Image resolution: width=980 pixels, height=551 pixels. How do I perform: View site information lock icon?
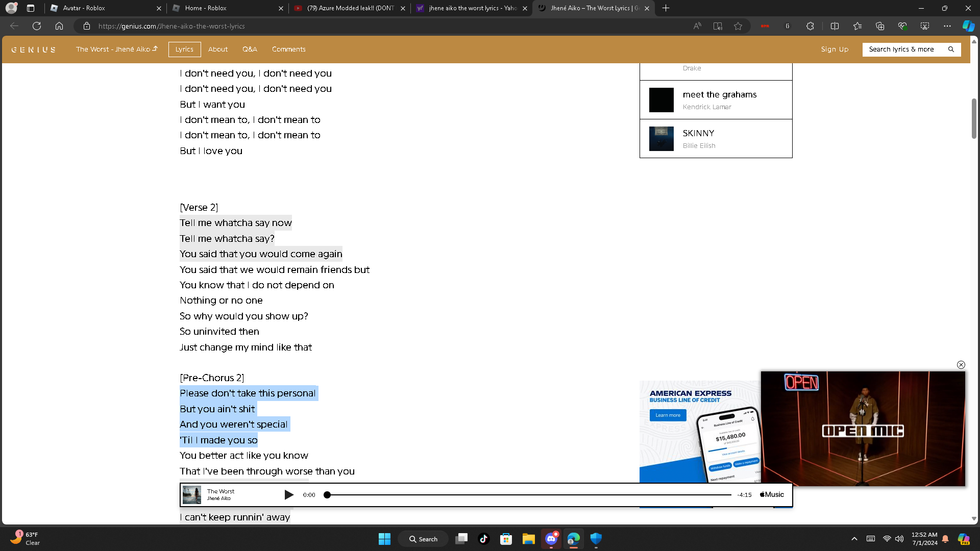[87, 26]
